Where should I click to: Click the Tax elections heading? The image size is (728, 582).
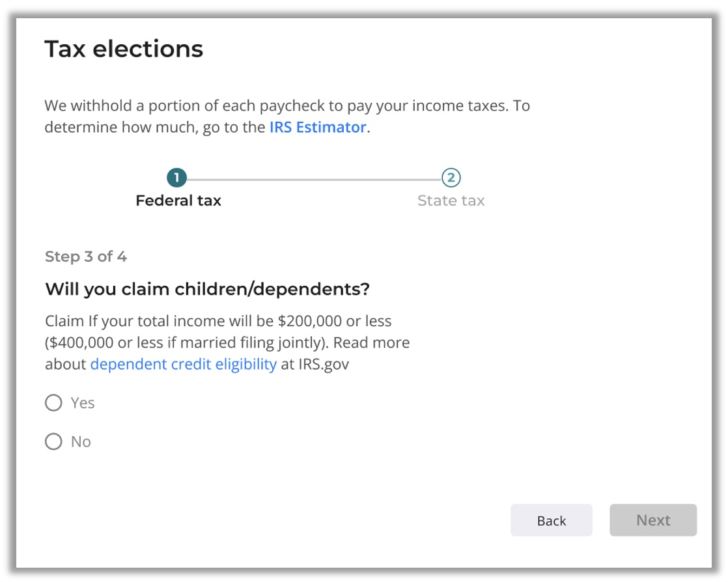(124, 49)
